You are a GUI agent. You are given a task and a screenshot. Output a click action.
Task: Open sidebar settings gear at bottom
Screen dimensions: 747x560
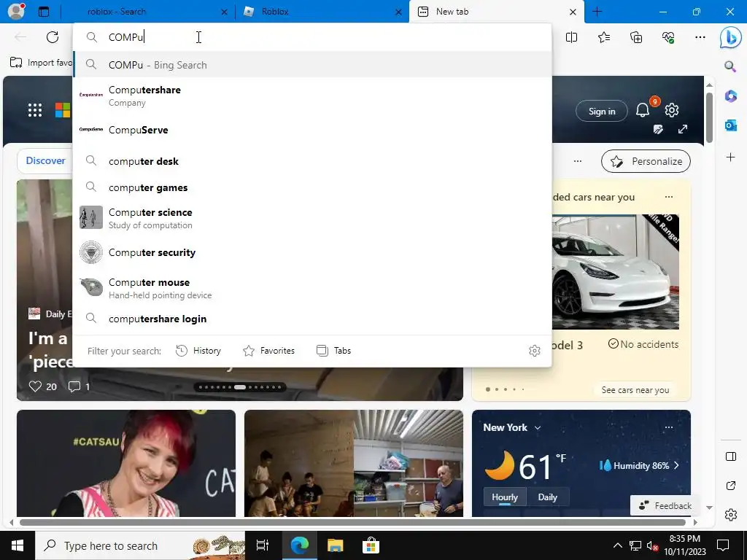(x=731, y=515)
